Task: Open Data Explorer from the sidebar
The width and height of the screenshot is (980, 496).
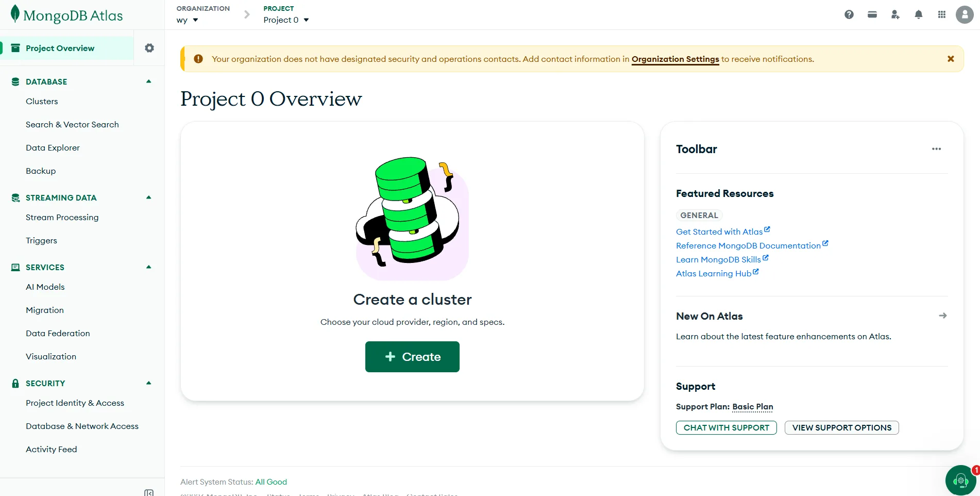Action: tap(53, 148)
